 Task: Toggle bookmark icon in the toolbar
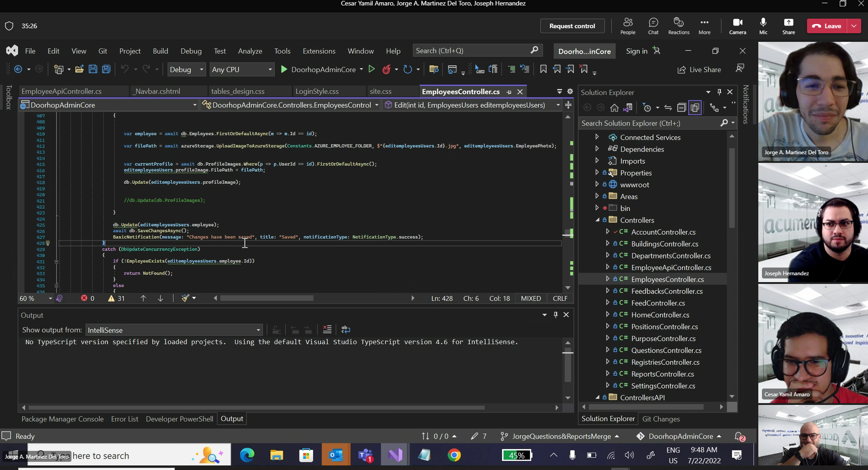pos(543,69)
